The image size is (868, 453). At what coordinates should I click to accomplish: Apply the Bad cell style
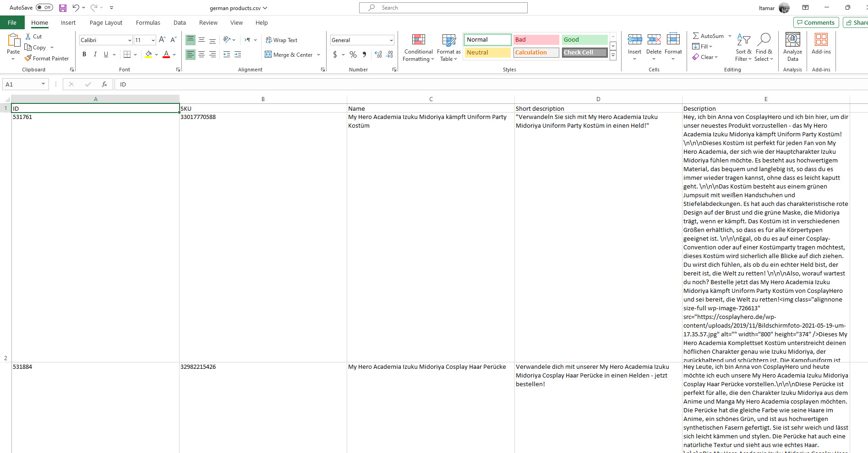(536, 40)
